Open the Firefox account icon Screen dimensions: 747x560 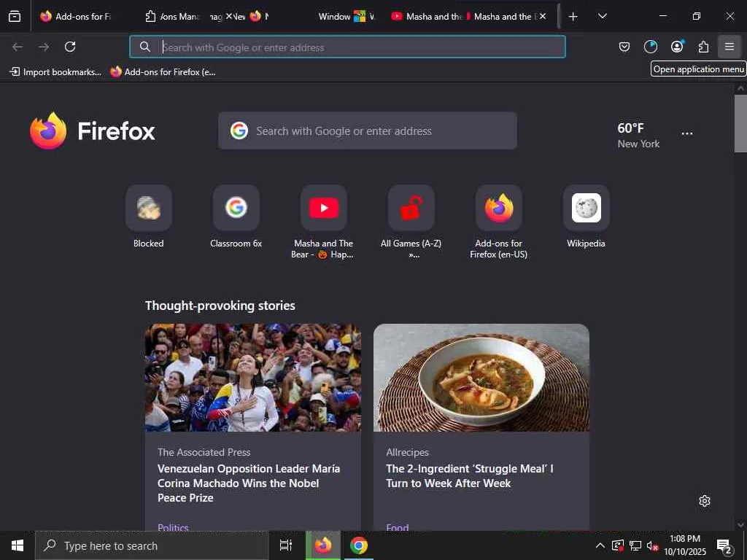(x=677, y=47)
